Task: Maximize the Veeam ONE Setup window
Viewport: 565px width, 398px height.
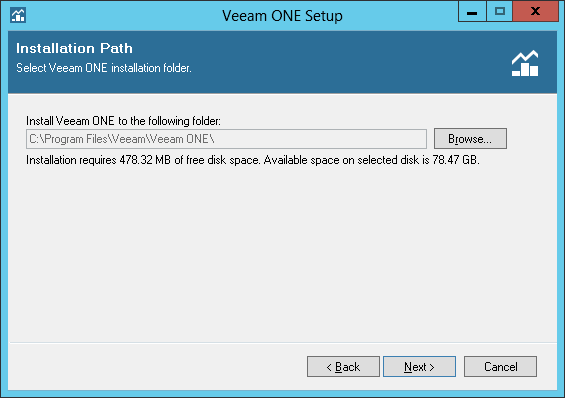Action: pyautogui.click(x=500, y=12)
